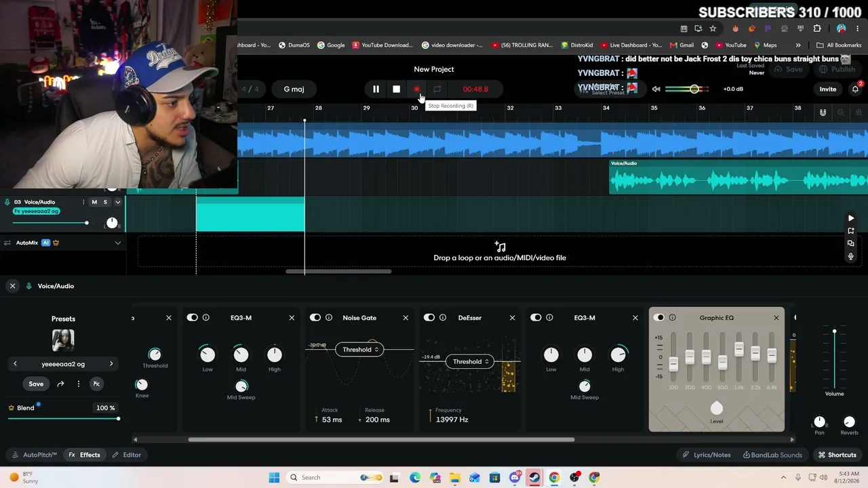Remove the first EQ3-M effect
Image resolution: width=868 pixels, height=488 pixels.
point(292,317)
